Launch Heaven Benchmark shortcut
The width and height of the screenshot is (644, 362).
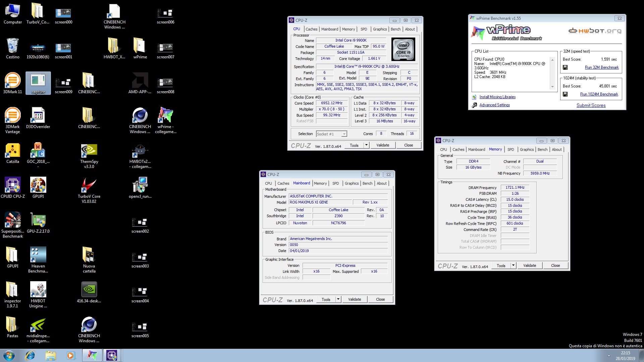pyautogui.click(x=38, y=260)
